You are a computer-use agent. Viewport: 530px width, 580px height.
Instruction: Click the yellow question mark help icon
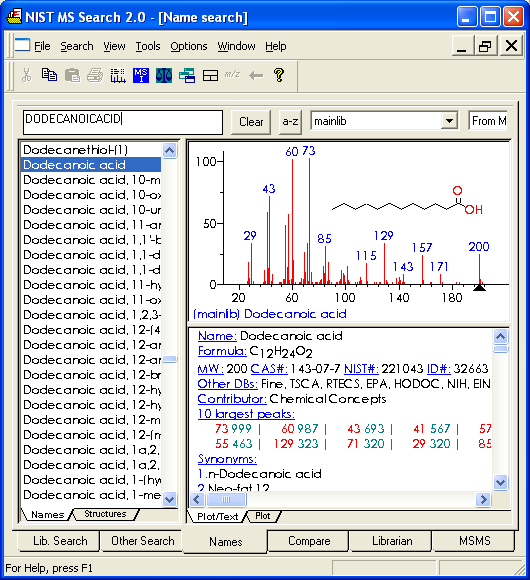279,75
